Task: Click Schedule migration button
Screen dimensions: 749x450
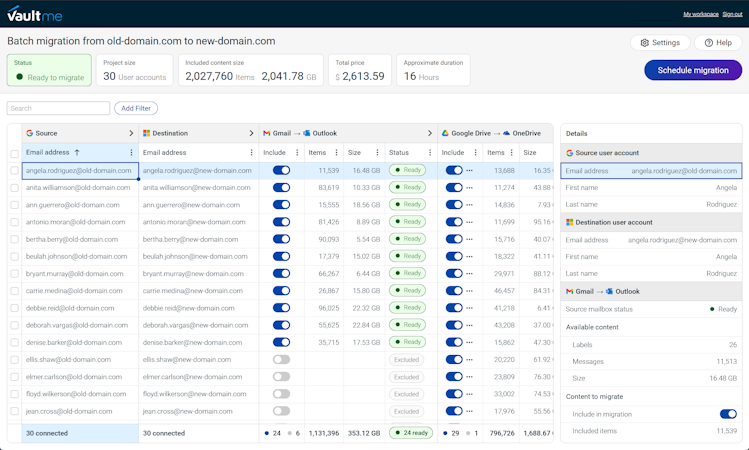Action: coord(693,70)
